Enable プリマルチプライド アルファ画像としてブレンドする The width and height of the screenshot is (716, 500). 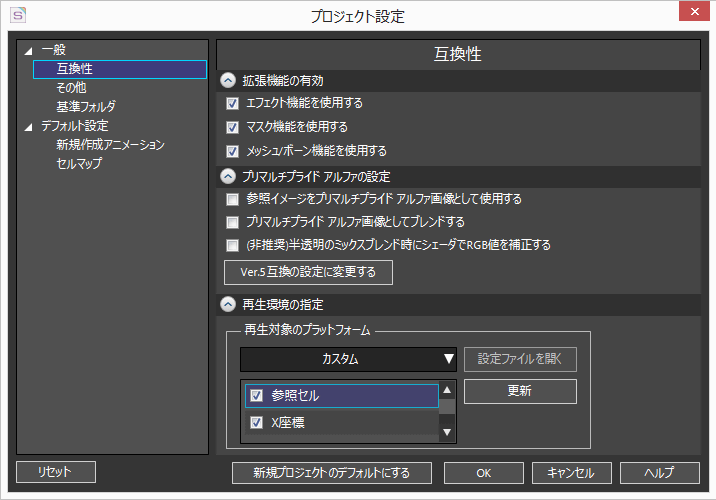pyautogui.click(x=232, y=222)
